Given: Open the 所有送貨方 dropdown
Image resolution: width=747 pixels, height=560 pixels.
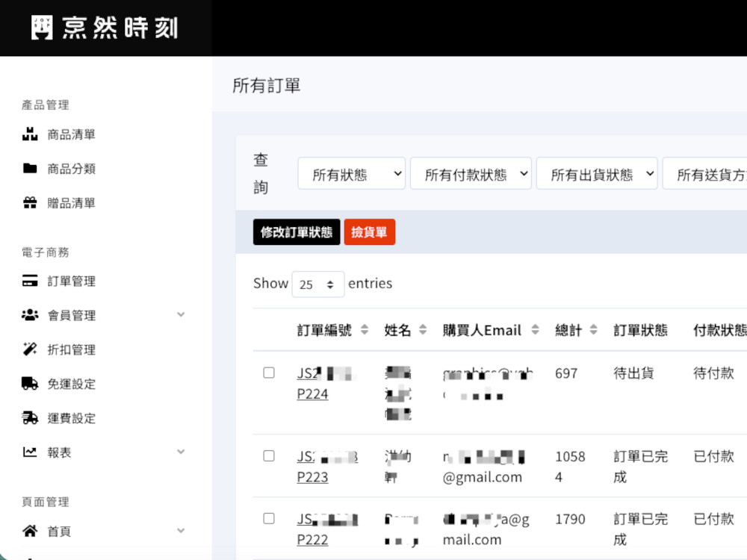Looking at the screenshot, I should point(705,174).
